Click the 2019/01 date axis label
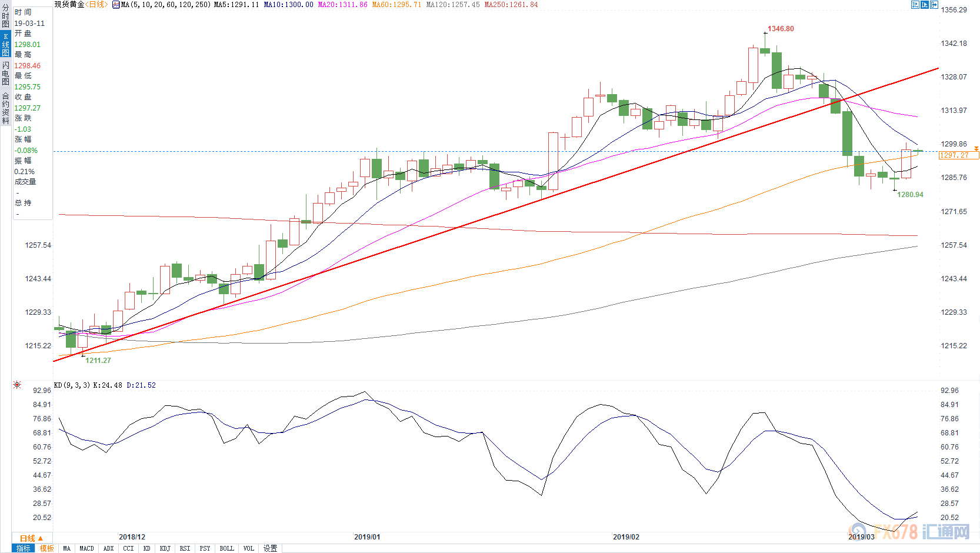The width and height of the screenshot is (980, 553). [367, 537]
